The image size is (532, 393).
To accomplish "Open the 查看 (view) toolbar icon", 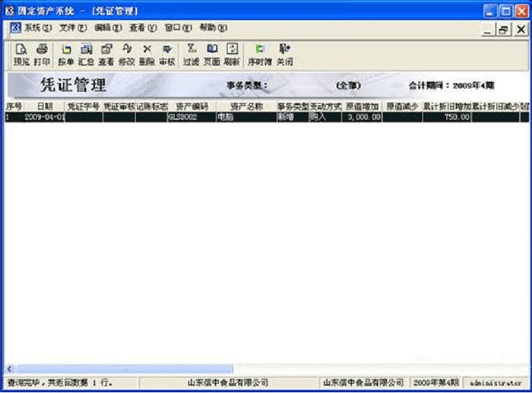I will [106, 55].
